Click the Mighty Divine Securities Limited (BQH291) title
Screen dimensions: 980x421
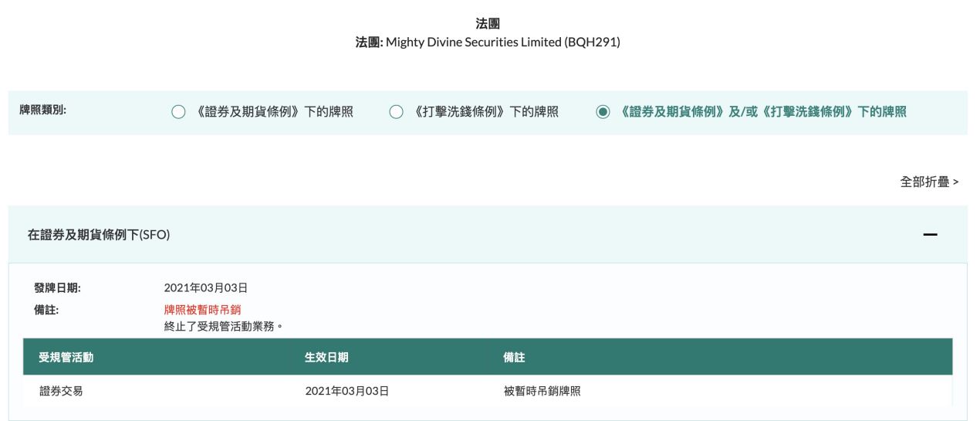click(x=503, y=42)
